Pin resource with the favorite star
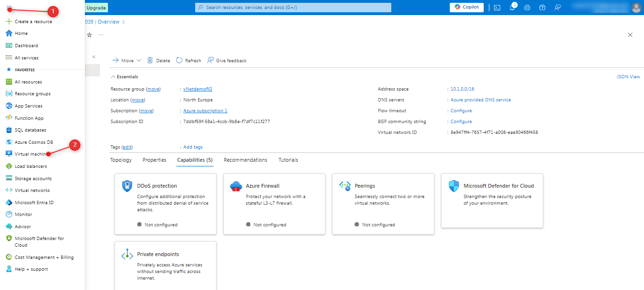 [x=90, y=35]
